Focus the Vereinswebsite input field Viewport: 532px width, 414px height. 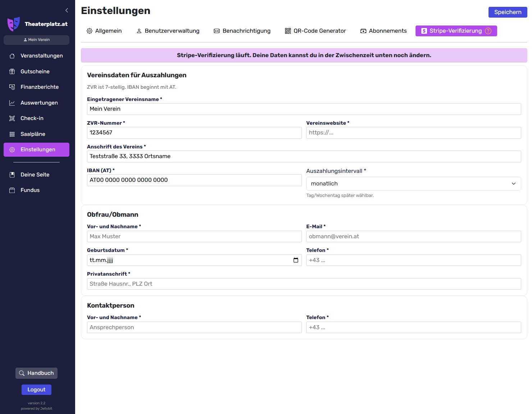point(413,133)
